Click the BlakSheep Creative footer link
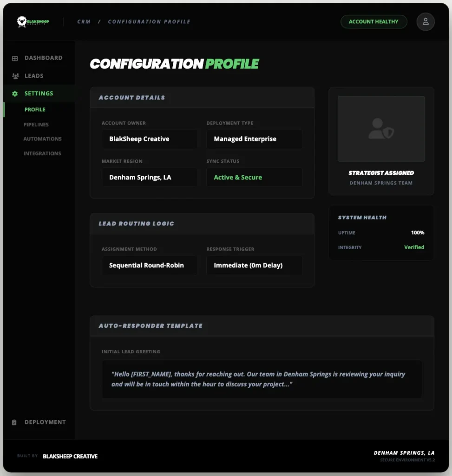This screenshot has width=452, height=476. point(70,456)
